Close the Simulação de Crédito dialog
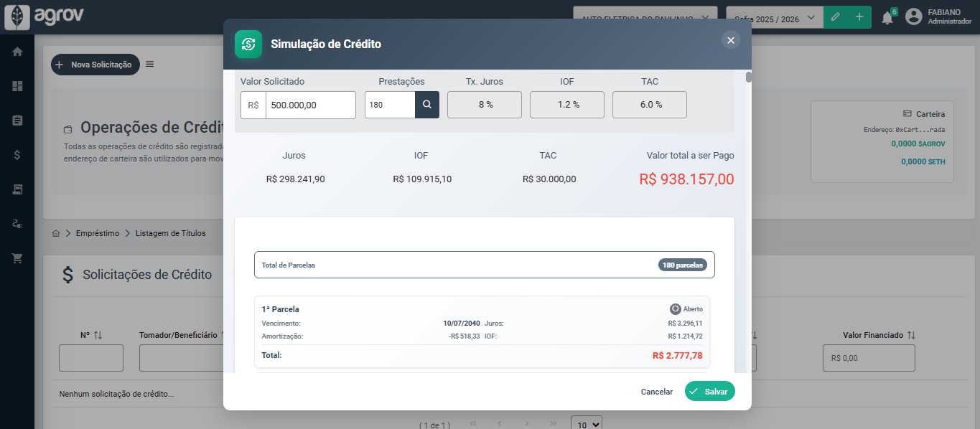Image resolution: width=980 pixels, height=429 pixels. (730, 40)
